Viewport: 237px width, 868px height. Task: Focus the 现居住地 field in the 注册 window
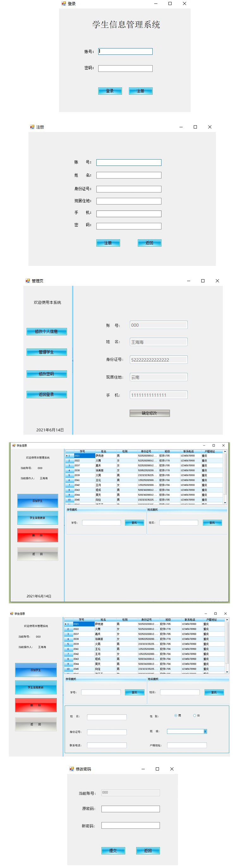pos(129,201)
